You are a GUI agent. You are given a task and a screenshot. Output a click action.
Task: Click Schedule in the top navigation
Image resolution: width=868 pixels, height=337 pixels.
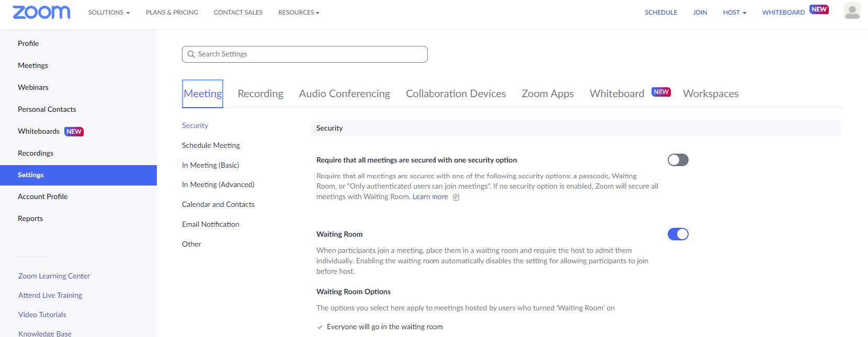(x=661, y=13)
